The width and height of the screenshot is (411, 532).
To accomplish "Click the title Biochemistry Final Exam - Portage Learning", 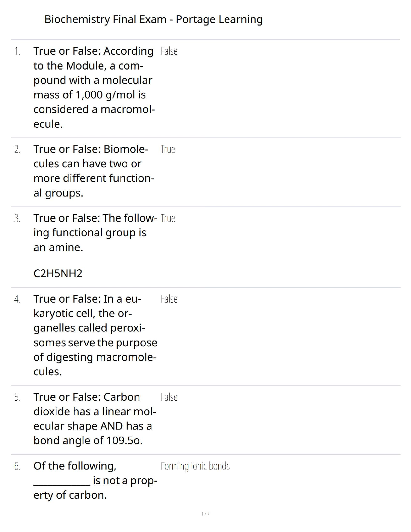I will 153,19.
